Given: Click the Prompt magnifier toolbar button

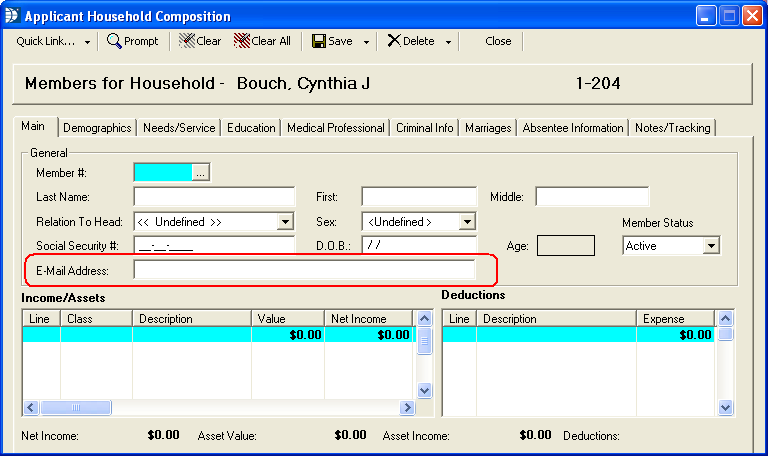Looking at the screenshot, I should [x=133, y=41].
